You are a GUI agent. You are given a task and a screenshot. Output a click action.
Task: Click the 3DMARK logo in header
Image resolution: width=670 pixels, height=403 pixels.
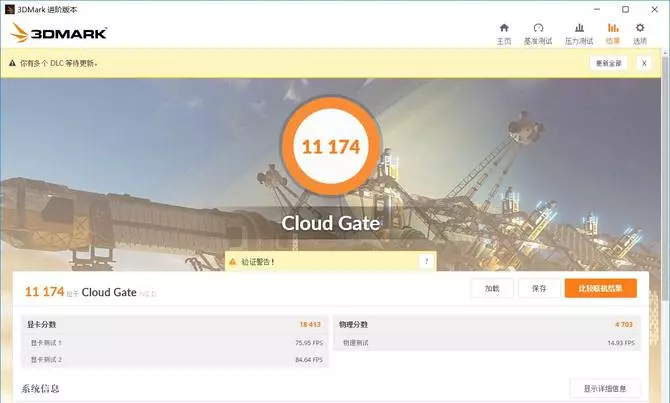[x=58, y=33]
